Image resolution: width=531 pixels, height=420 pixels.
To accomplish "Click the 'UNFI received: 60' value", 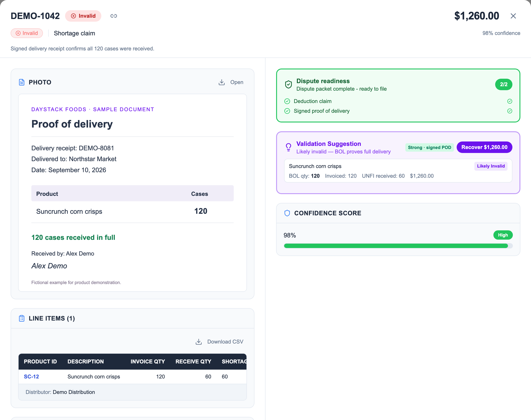I will (383, 176).
